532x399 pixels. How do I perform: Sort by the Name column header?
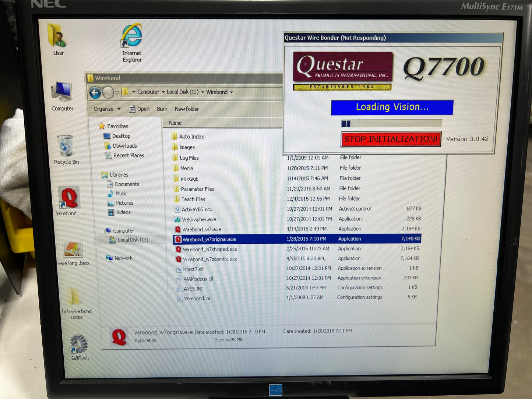(x=222, y=123)
